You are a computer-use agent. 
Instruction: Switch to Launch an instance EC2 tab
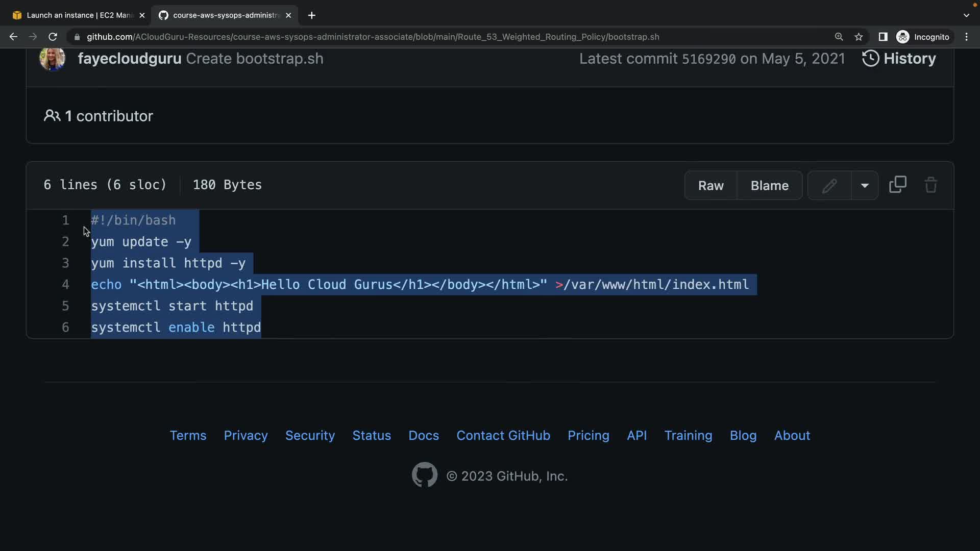77,15
